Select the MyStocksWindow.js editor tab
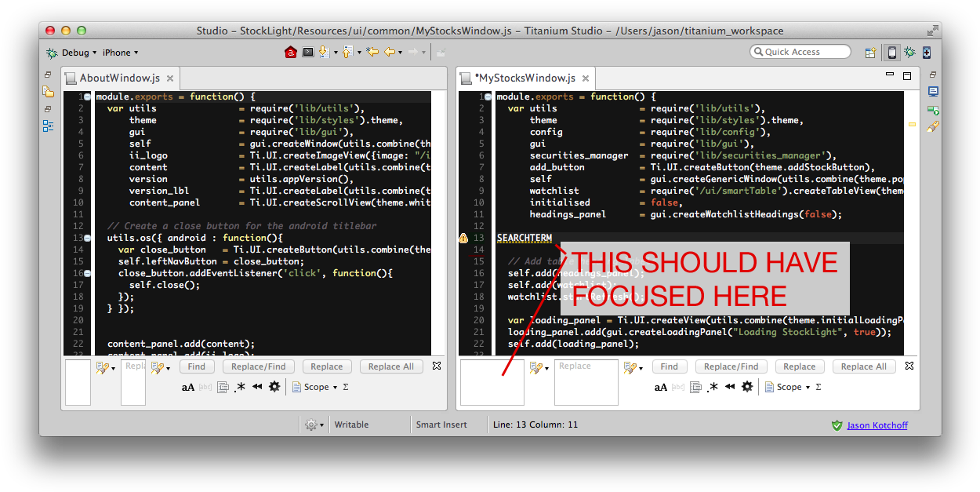Viewport: 980px width, 492px height. pos(525,78)
